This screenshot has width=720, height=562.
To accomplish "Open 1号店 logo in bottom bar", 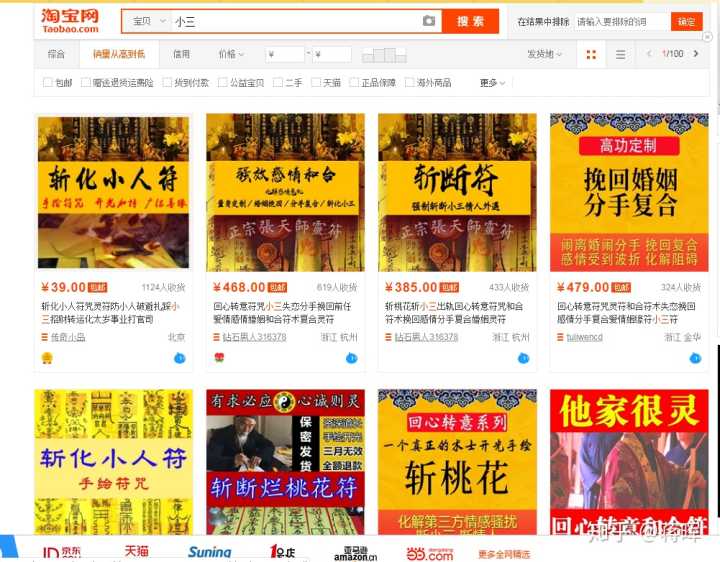I will [282, 551].
